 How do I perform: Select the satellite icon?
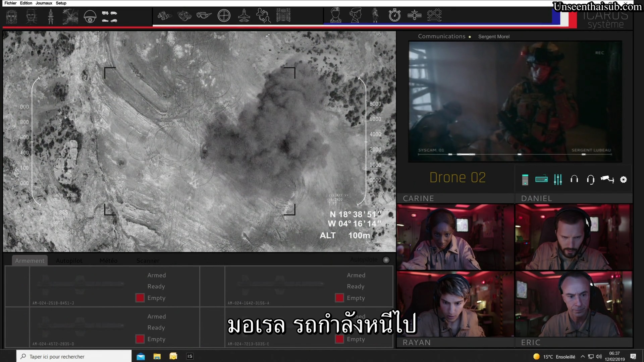pyautogui.click(x=414, y=15)
